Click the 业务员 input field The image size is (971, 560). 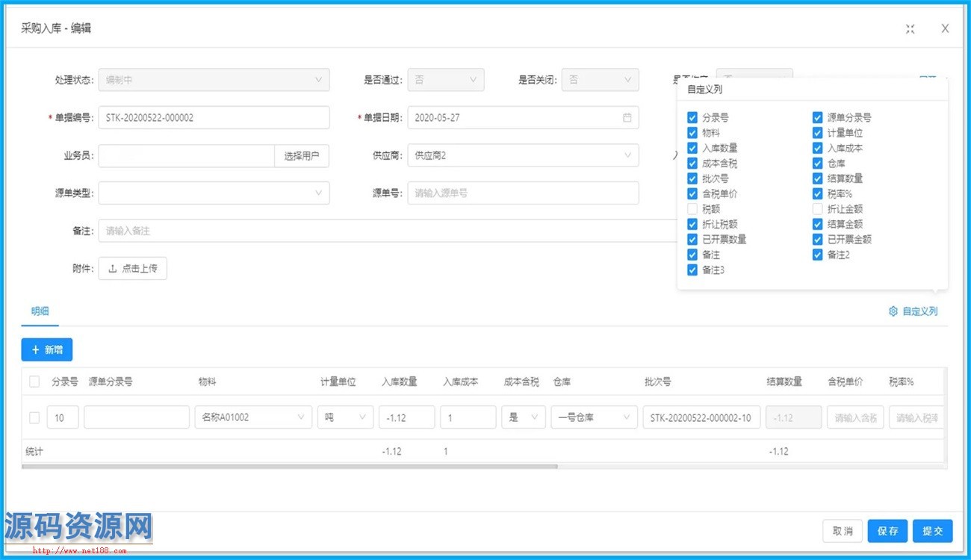pyautogui.click(x=187, y=155)
